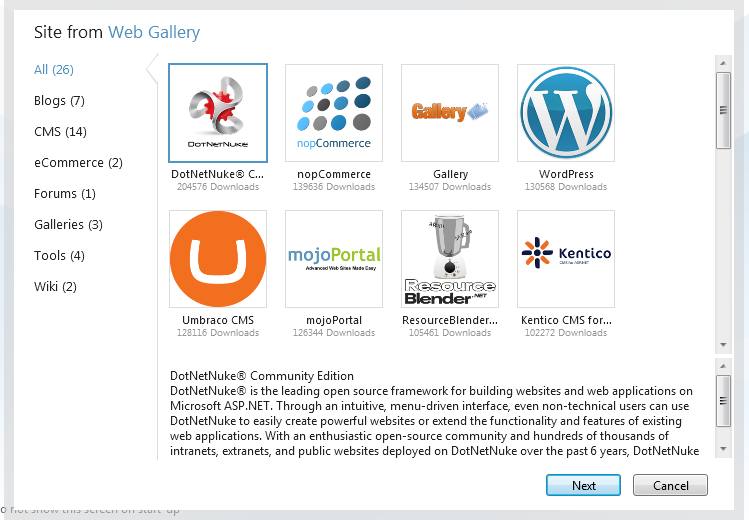Image resolution: width=749 pixels, height=520 pixels.
Task: Choose the mojoPortal application icon
Action: [x=334, y=259]
